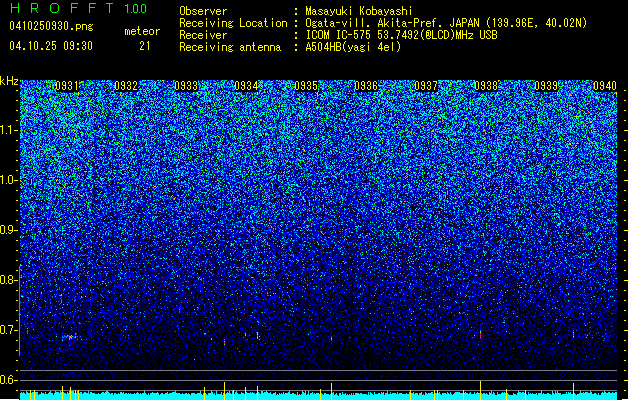
Task: Click the 0939 time marker
Action: pos(546,86)
